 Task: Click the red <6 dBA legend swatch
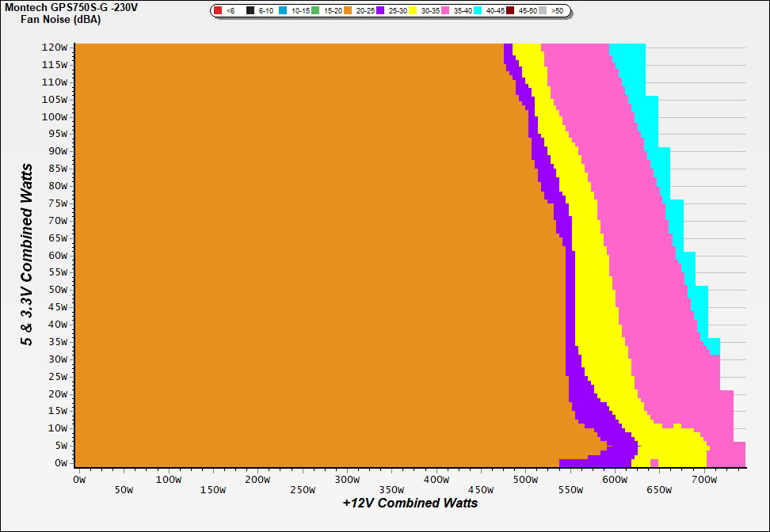[218, 11]
